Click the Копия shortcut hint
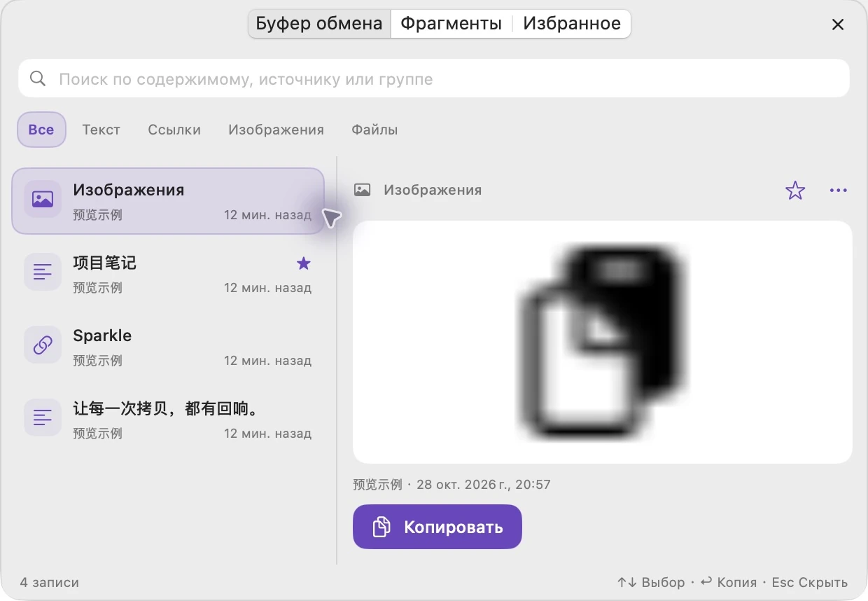 (729, 582)
